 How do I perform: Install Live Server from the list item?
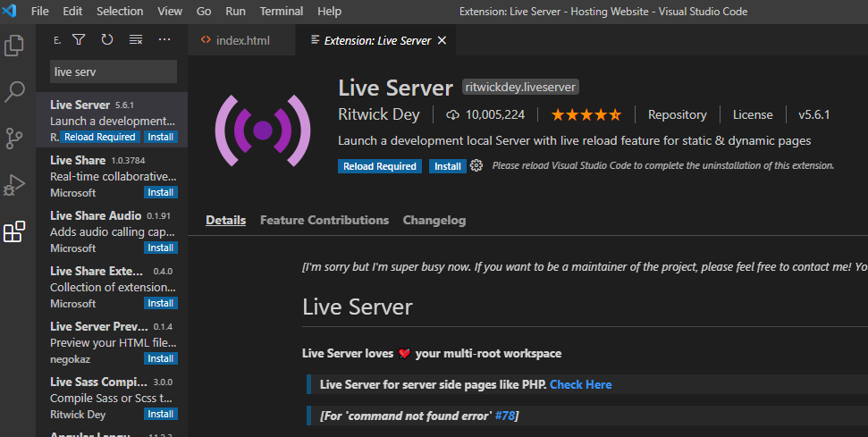click(161, 137)
